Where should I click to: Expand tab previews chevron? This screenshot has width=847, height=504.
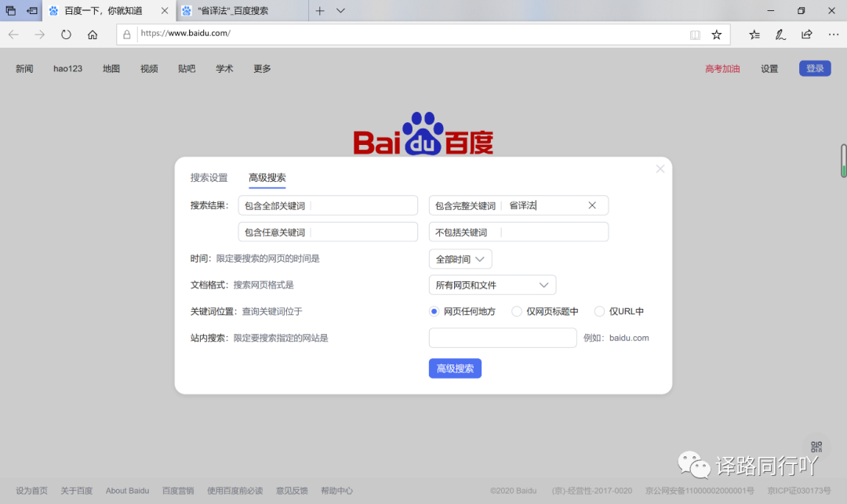tap(340, 11)
